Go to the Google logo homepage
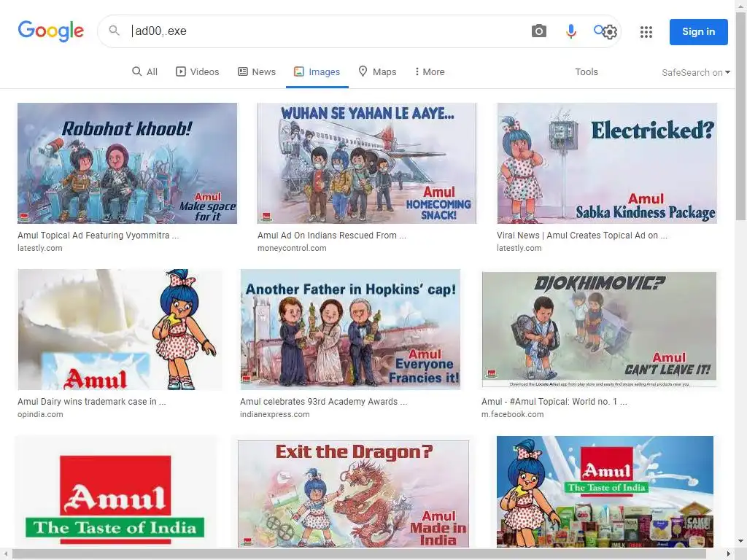 click(x=51, y=31)
